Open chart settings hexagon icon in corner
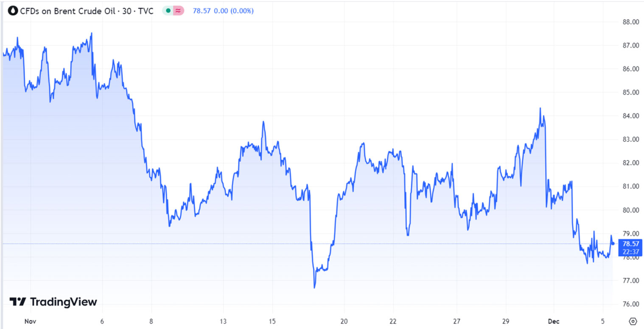This screenshot has width=644, height=329. (x=633, y=321)
